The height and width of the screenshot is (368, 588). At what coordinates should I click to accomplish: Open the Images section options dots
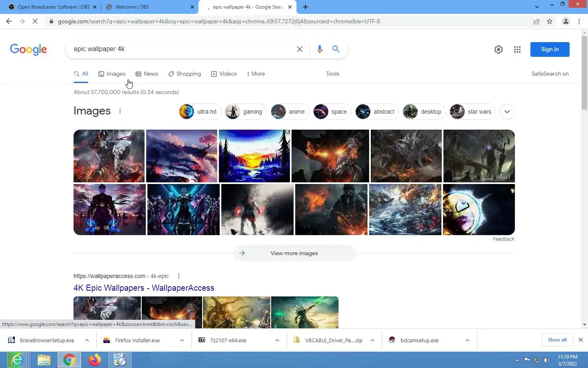click(x=120, y=111)
